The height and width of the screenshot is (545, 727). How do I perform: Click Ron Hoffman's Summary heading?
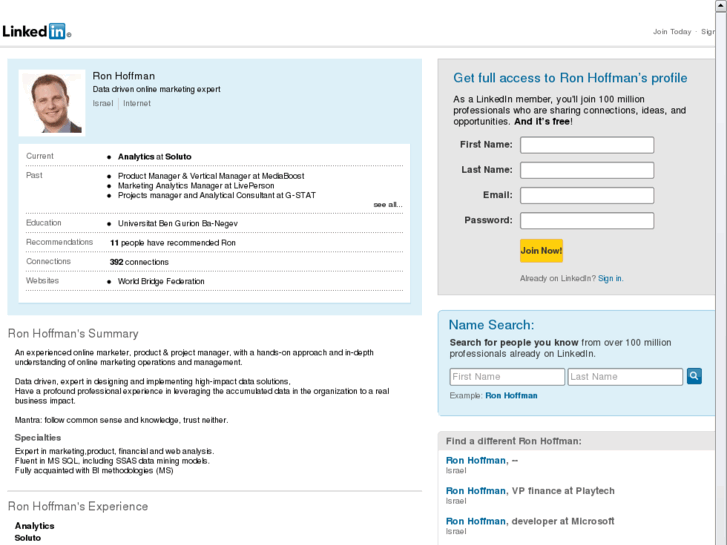tap(73, 333)
